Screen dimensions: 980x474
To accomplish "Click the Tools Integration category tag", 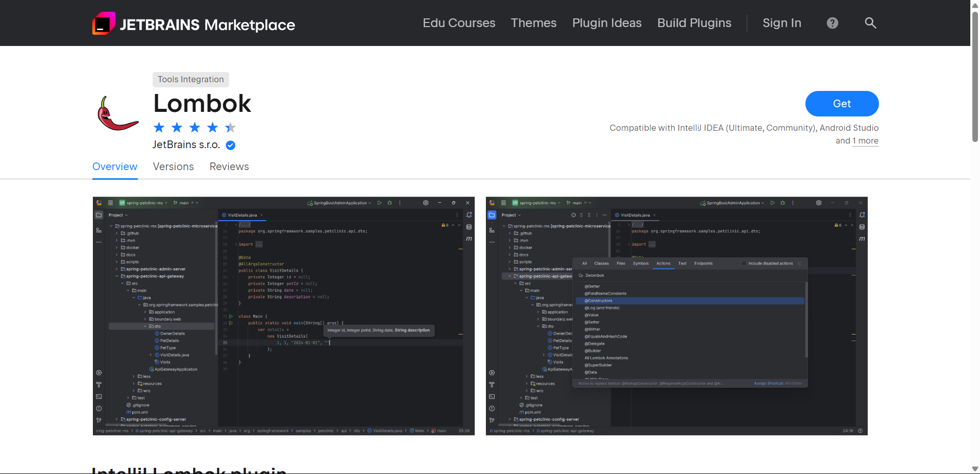I will [191, 79].
